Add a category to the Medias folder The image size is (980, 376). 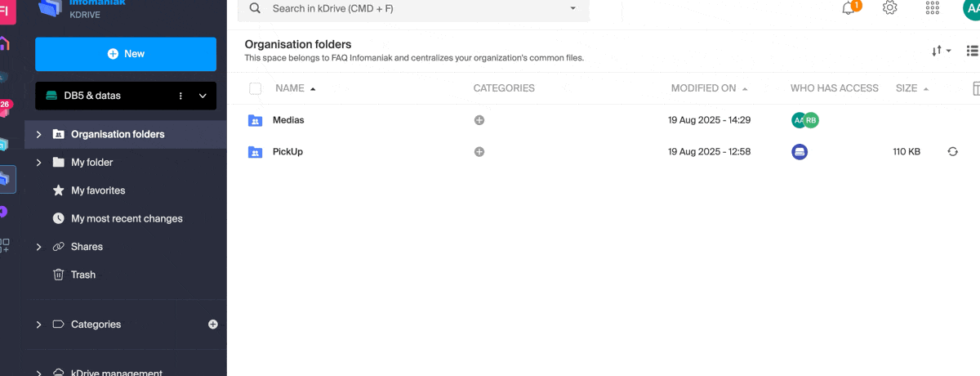pyautogui.click(x=479, y=120)
